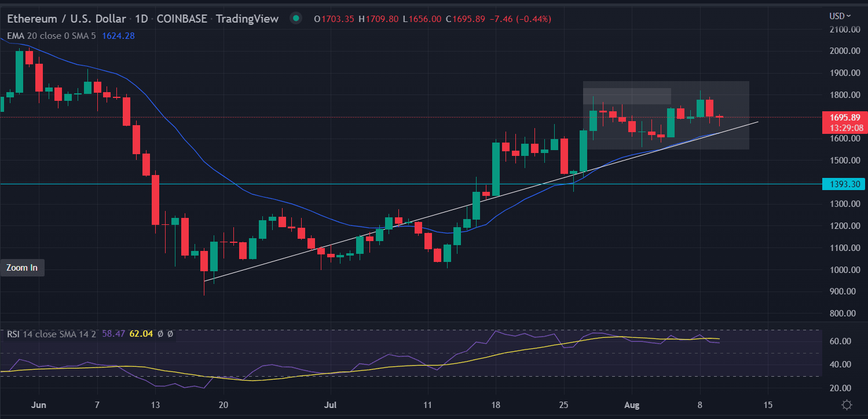
Task: Click the 1393.30 horizontal line price label
Action: (x=844, y=184)
